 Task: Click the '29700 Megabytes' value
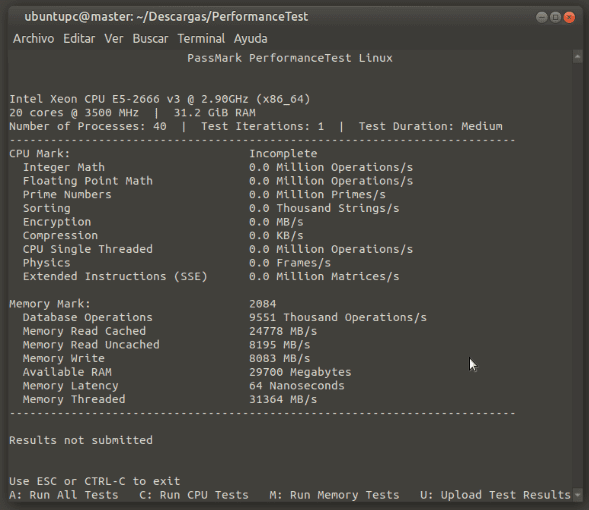[300, 372]
